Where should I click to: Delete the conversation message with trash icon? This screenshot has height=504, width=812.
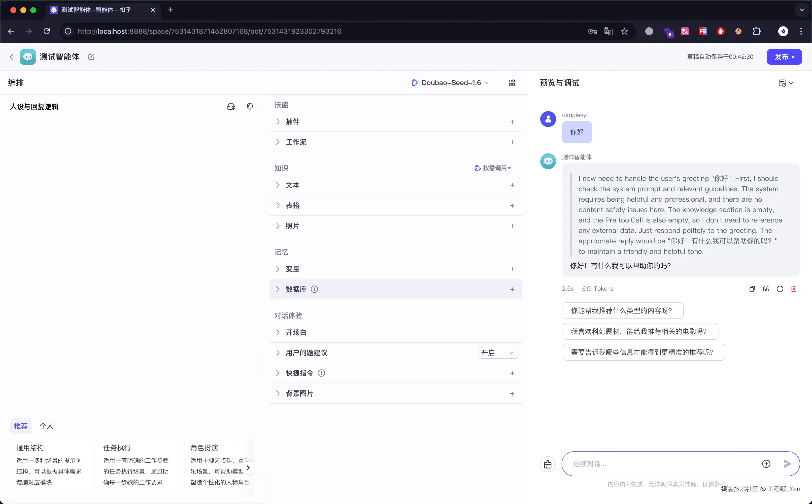pyautogui.click(x=794, y=289)
